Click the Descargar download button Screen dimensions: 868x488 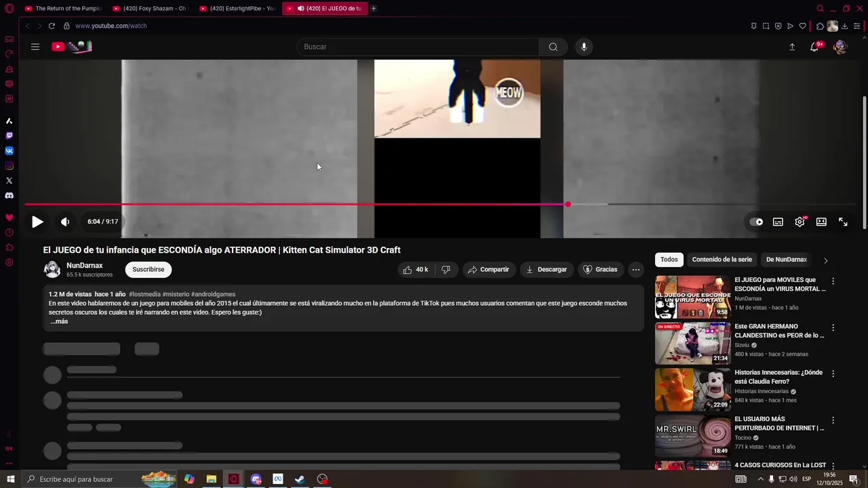coord(547,270)
